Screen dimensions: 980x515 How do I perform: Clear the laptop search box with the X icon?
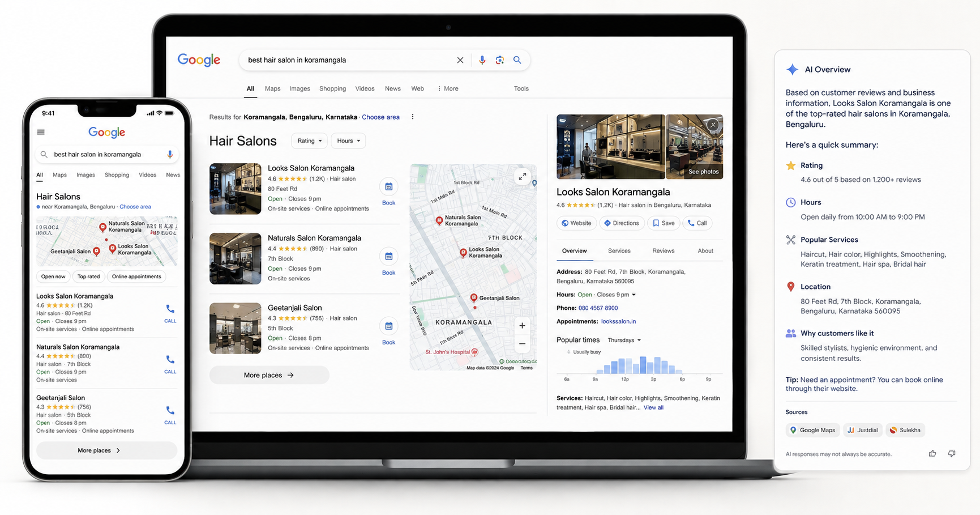click(x=460, y=60)
